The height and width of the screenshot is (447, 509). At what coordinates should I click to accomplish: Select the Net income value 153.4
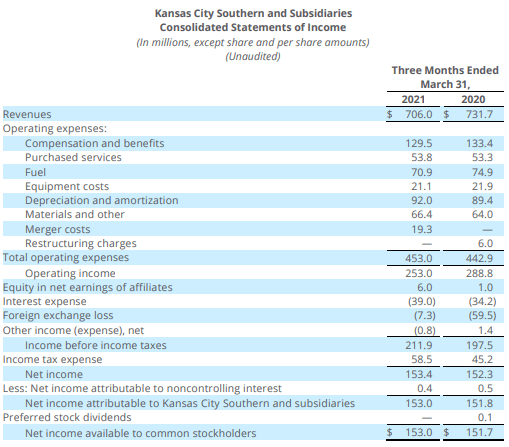point(419,374)
